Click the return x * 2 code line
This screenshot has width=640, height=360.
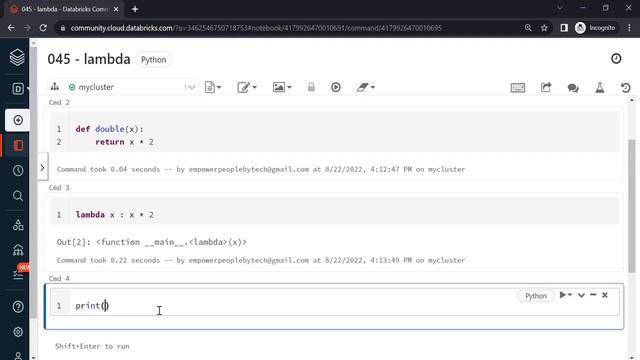(x=124, y=142)
